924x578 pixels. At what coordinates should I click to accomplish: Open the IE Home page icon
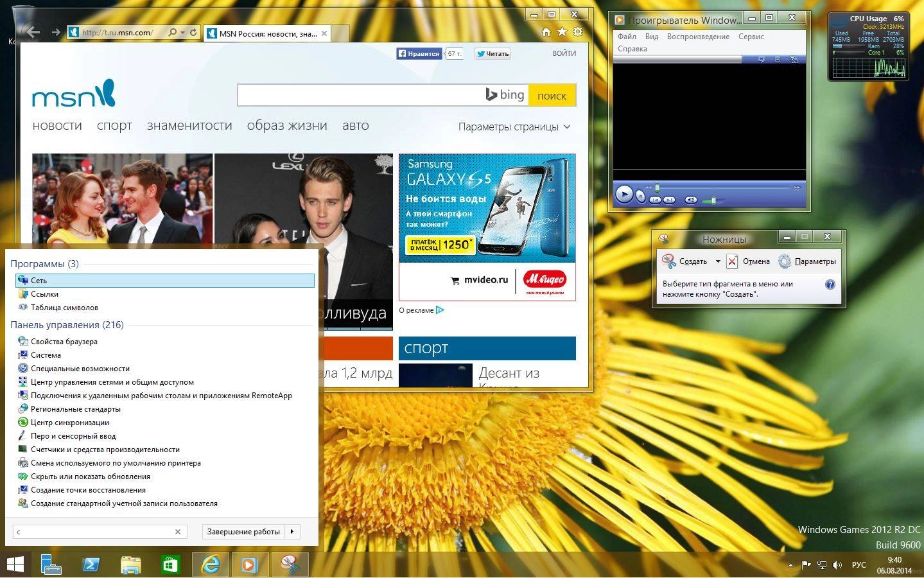(x=546, y=32)
